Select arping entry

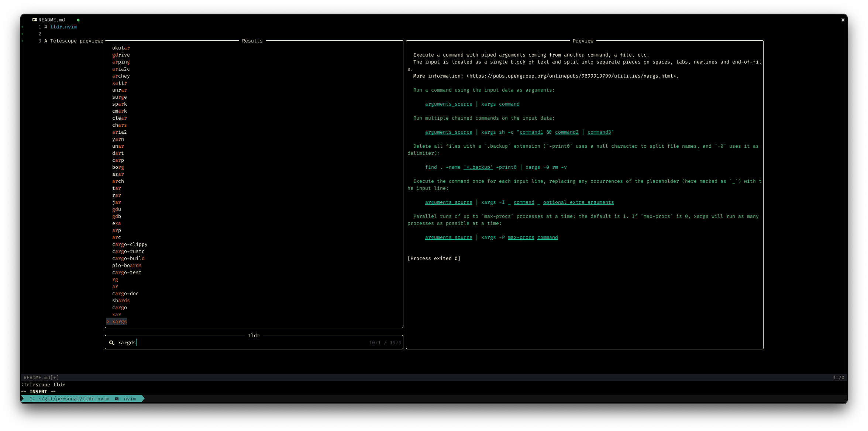coord(121,62)
